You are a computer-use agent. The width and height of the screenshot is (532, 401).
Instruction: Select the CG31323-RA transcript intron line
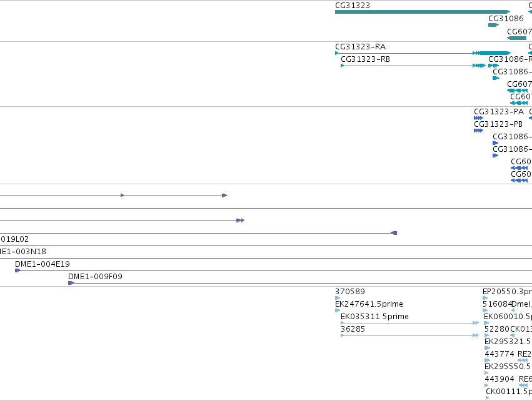[406, 53]
